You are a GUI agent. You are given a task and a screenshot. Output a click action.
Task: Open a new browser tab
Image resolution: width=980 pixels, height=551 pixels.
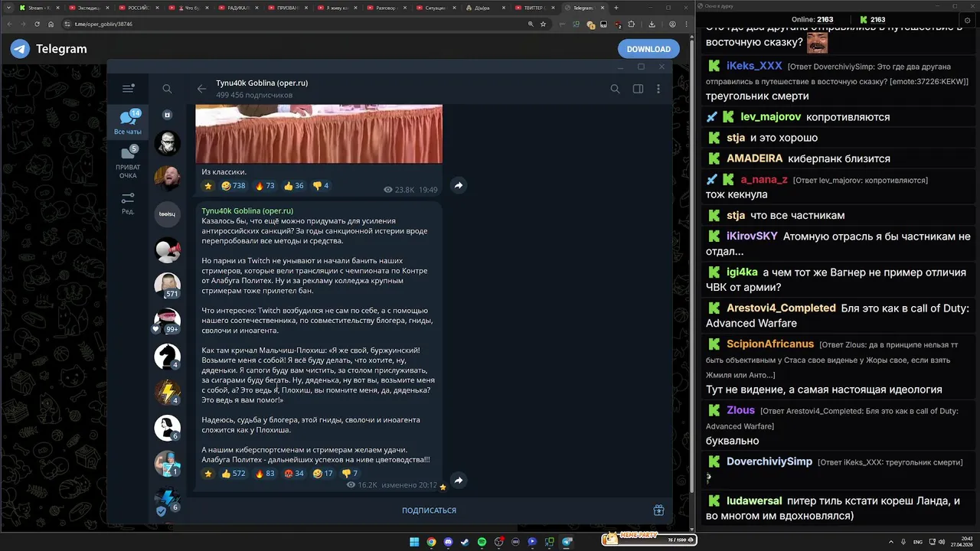616,8
